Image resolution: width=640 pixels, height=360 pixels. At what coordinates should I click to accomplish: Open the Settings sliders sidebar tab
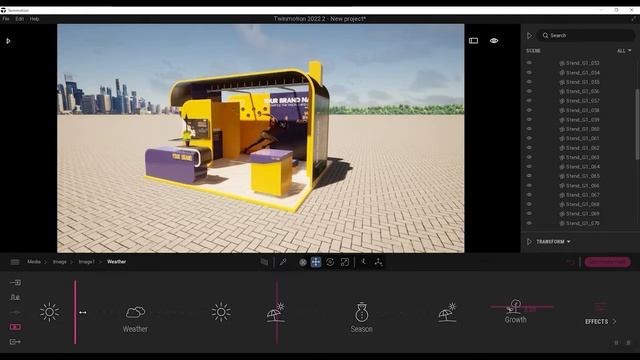(x=15, y=312)
